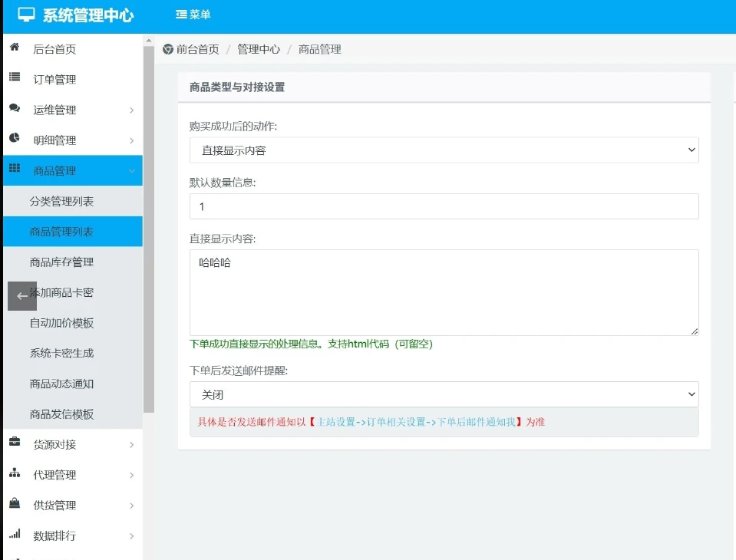The height and width of the screenshot is (560, 736).
Task: Click the green 下单成功直接显示的处理信息 hint
Action: coord(311,344)
